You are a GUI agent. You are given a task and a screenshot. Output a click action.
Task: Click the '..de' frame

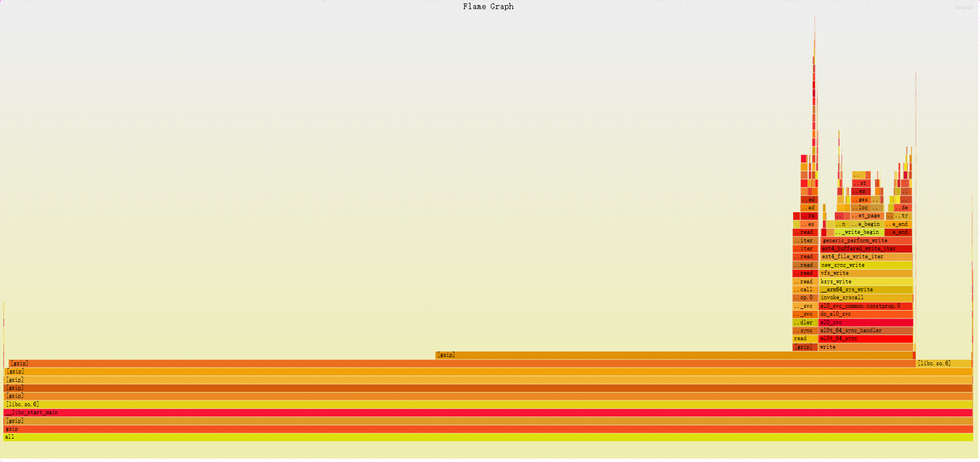pos(903,208)
